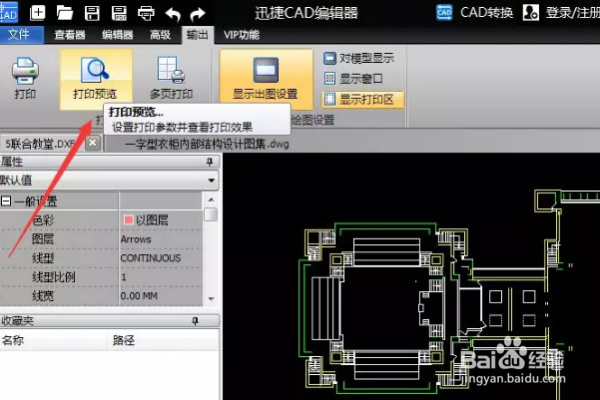The image size is (600, 400).
Task: Pin the 属性 panel with pushpin
Action: (209, 162)
